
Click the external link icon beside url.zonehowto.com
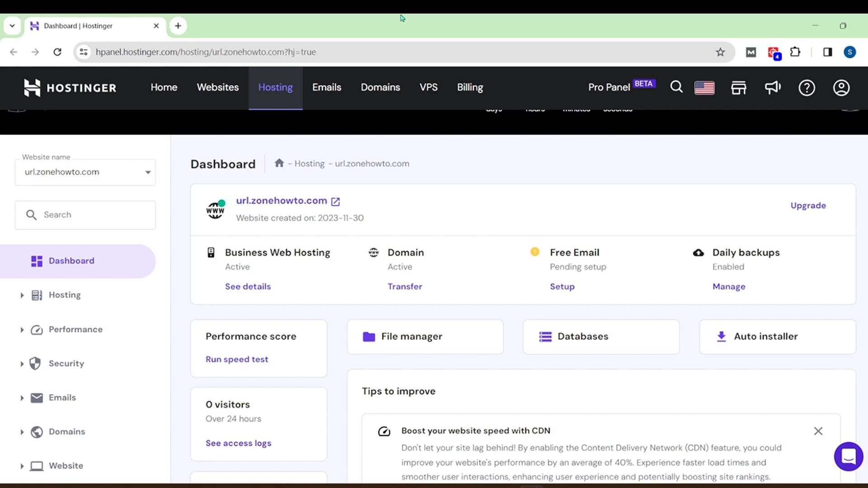click(335, 202)
